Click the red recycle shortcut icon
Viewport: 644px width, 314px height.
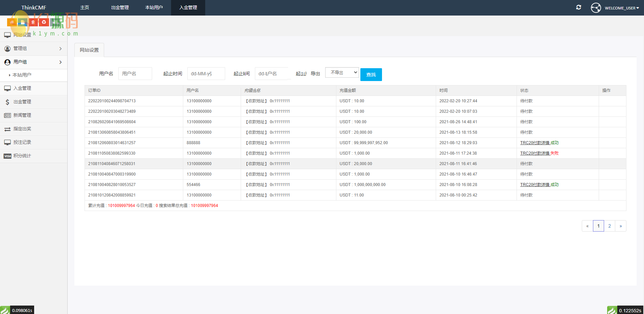[x=44, y=22]
